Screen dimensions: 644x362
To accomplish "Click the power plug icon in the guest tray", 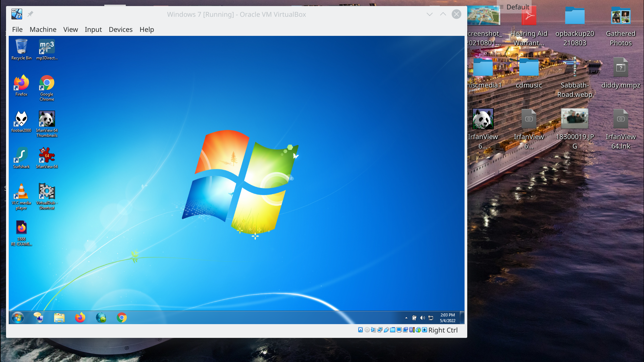I will pyautogui.click(x=414, y=318).
